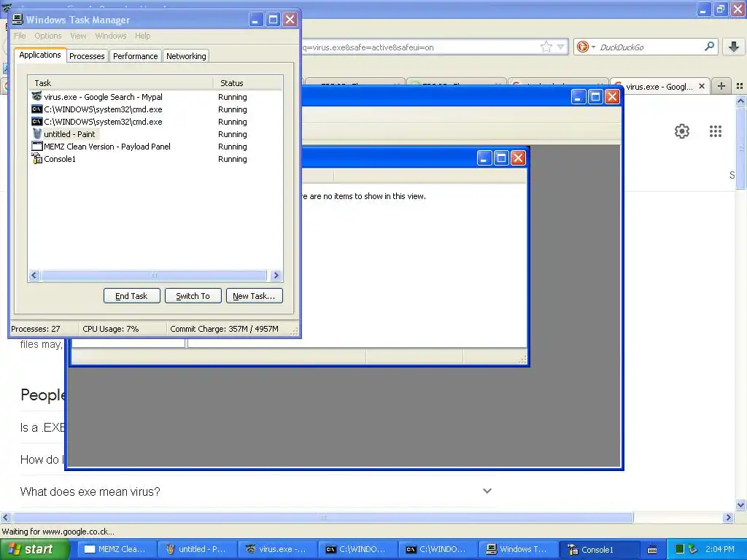Click the Switch To button
Screen dimensions: 747x560
pyautogui.click(x=193, y=296)
